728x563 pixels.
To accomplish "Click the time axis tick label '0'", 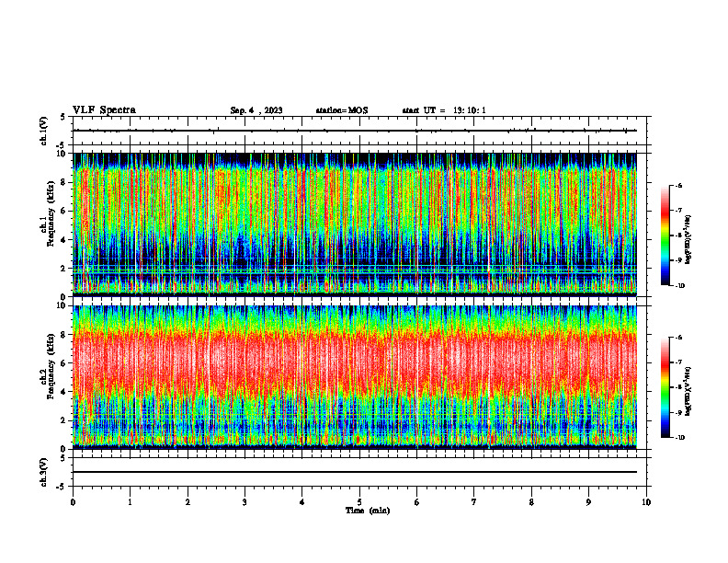I will point(73,502).
